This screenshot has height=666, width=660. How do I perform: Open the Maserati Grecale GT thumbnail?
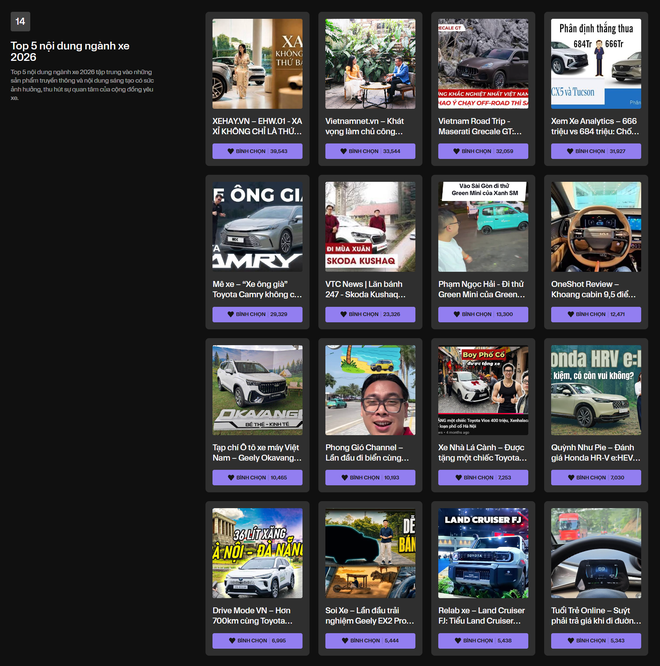click(483, 64)
